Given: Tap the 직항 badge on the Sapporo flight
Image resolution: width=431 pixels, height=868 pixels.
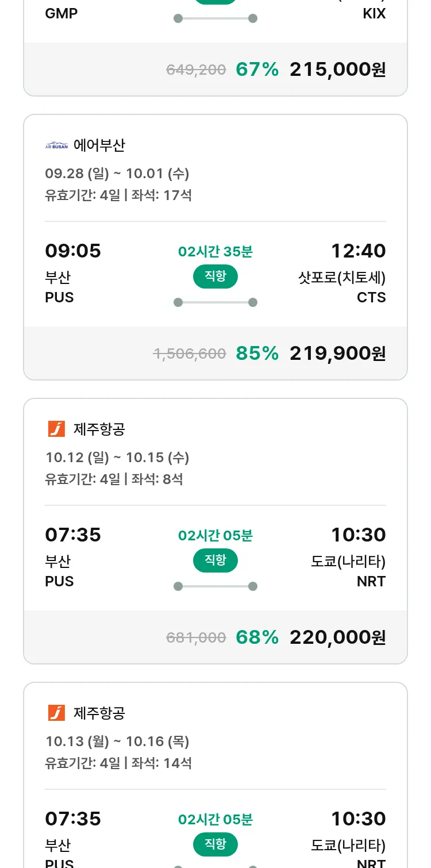Looking at the screenshot, I should pos(215,276).
